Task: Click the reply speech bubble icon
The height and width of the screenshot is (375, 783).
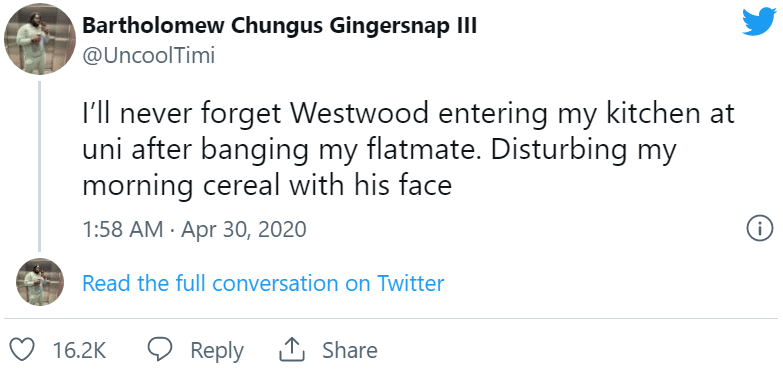Action: (x=160, y=350)
